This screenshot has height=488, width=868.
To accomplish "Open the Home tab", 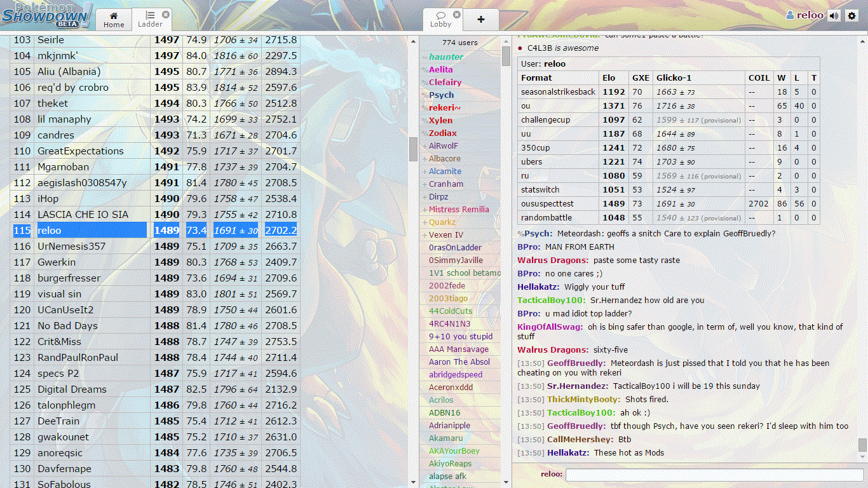I will pos(114,20).
